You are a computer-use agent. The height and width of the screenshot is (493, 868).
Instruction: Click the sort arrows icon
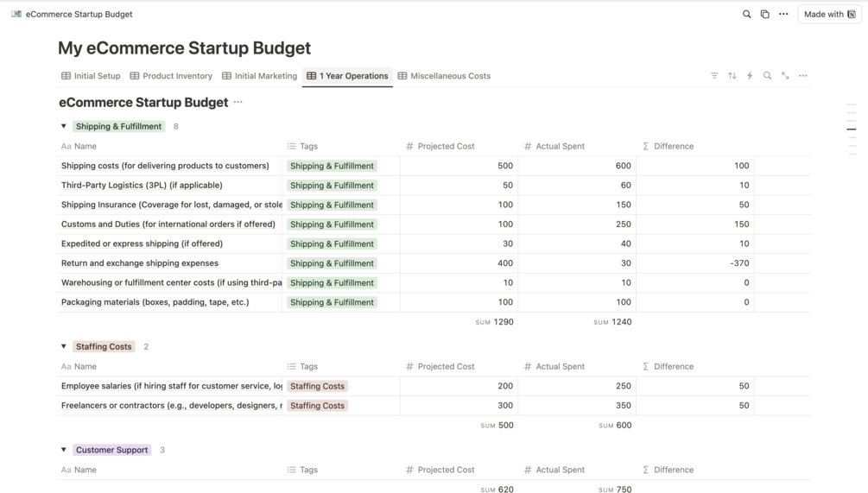tap(732, 76)
